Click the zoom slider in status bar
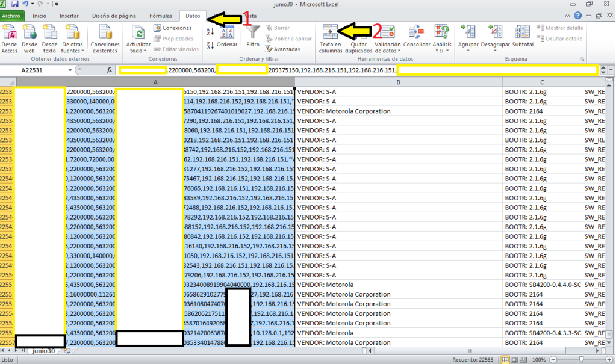Viewport: 616px width, 364px height. coord(582,359)
